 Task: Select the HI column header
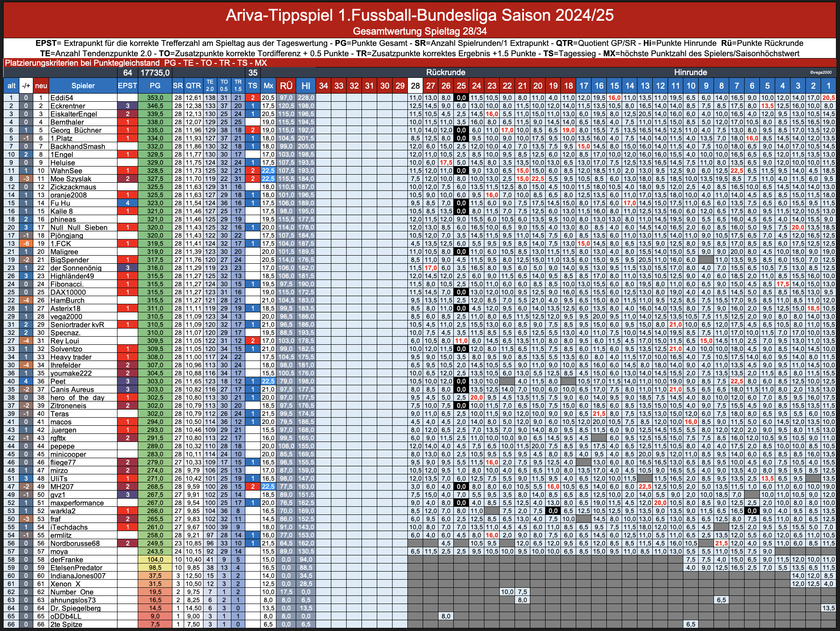click(x=306, y=86)
